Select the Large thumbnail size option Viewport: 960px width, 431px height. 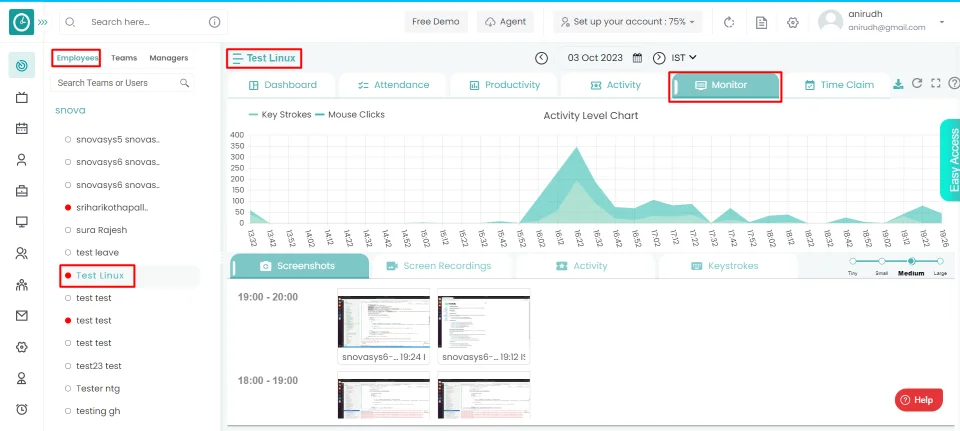pos(940,262)
